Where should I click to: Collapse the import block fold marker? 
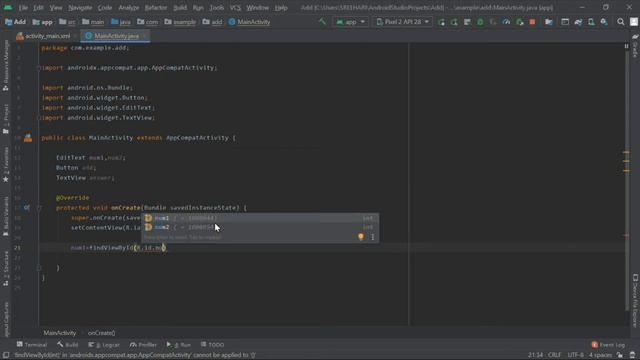39,68
